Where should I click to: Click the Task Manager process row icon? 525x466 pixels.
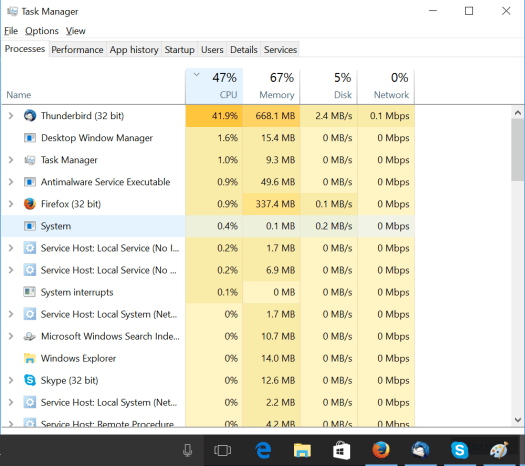click(x=30, y=160)
